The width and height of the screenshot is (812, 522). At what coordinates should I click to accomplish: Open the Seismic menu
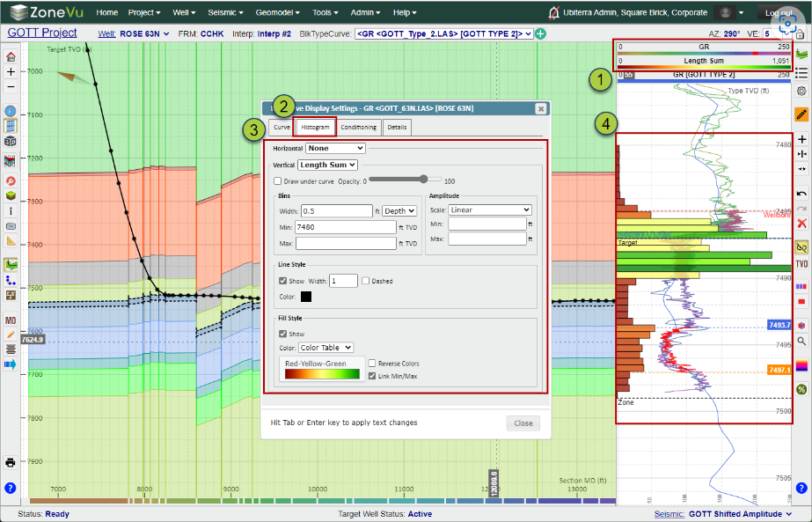[x=225, y=12]
